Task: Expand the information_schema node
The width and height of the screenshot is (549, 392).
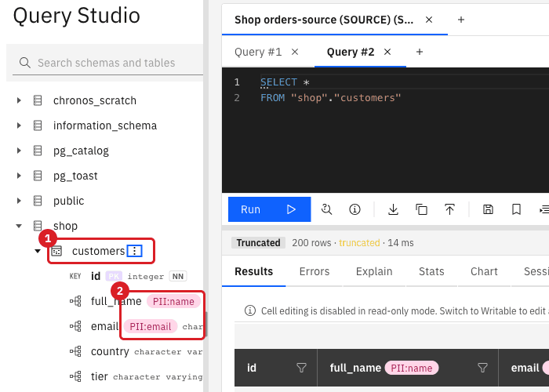Action: tap(19, 125)
